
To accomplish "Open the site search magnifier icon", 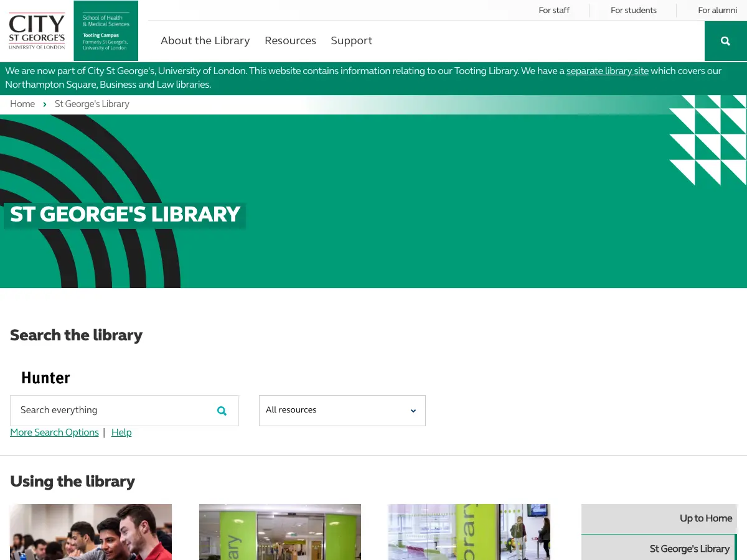I will point(725,41).
